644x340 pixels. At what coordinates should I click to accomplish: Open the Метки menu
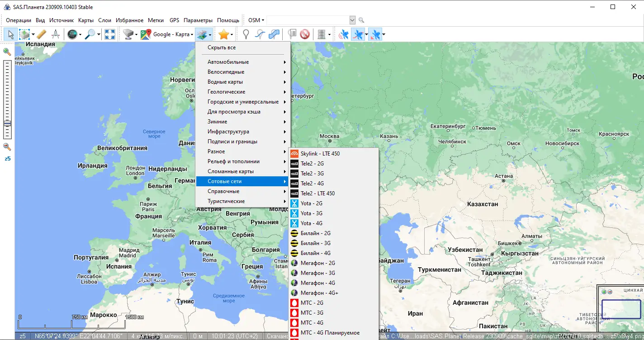(x=156, y=20)
